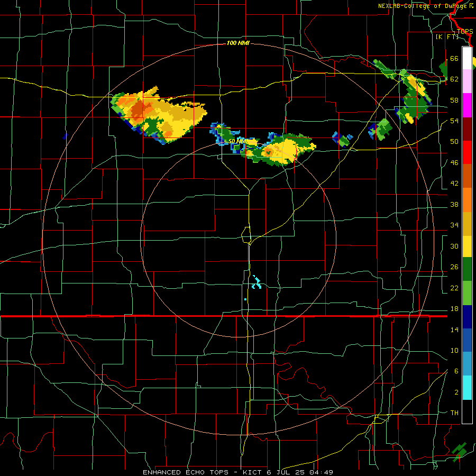
Task: Click the '26' scale label
Action: [x=454, y=267]
